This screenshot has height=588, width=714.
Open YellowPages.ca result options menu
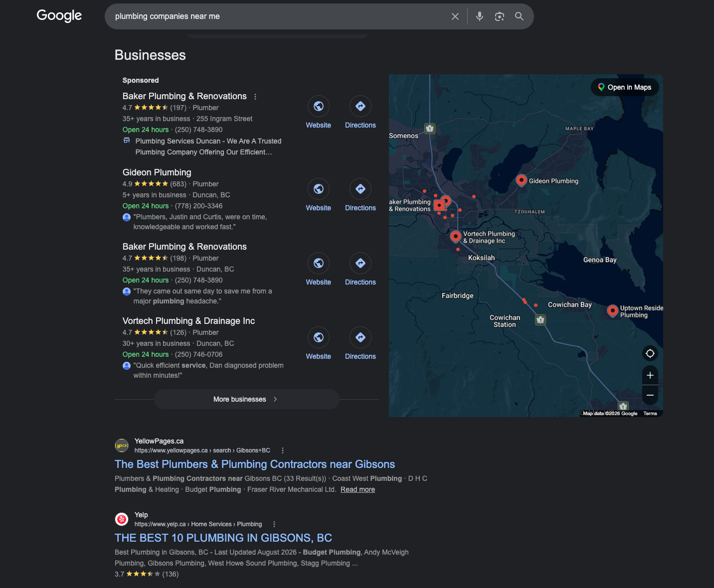click(283, 450)
